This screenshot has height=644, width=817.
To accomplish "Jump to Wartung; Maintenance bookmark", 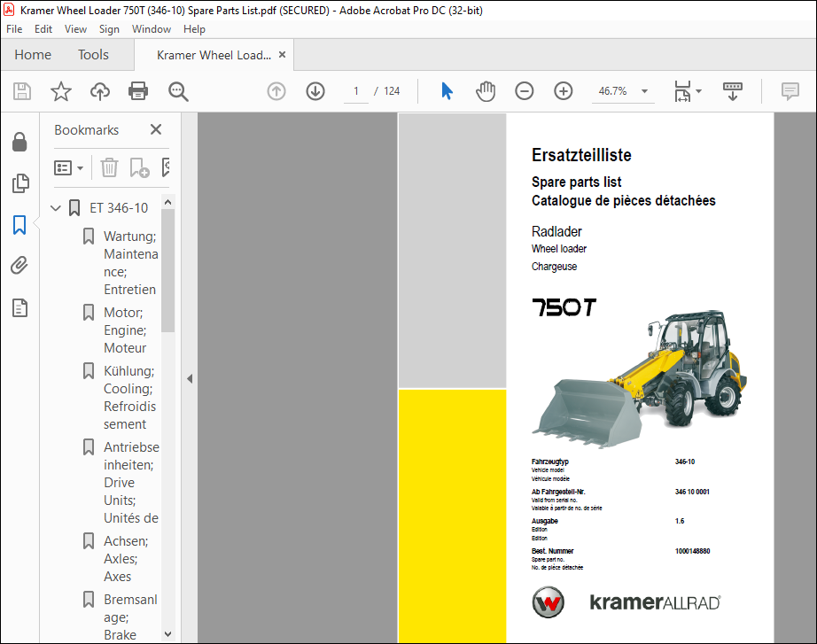I will (130, 262).
